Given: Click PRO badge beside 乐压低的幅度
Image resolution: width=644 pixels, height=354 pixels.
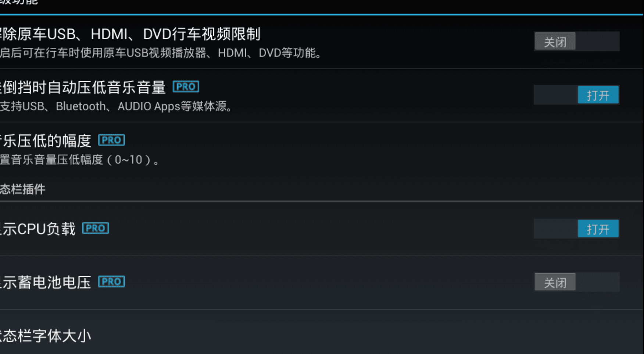Looking at the screenshot, I should (x=111, y=140).
